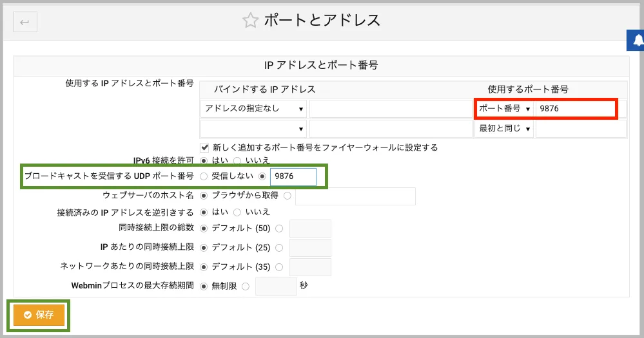644x338 pixels.
Task: Click the back arrow icon
Action: coord(25,23)
